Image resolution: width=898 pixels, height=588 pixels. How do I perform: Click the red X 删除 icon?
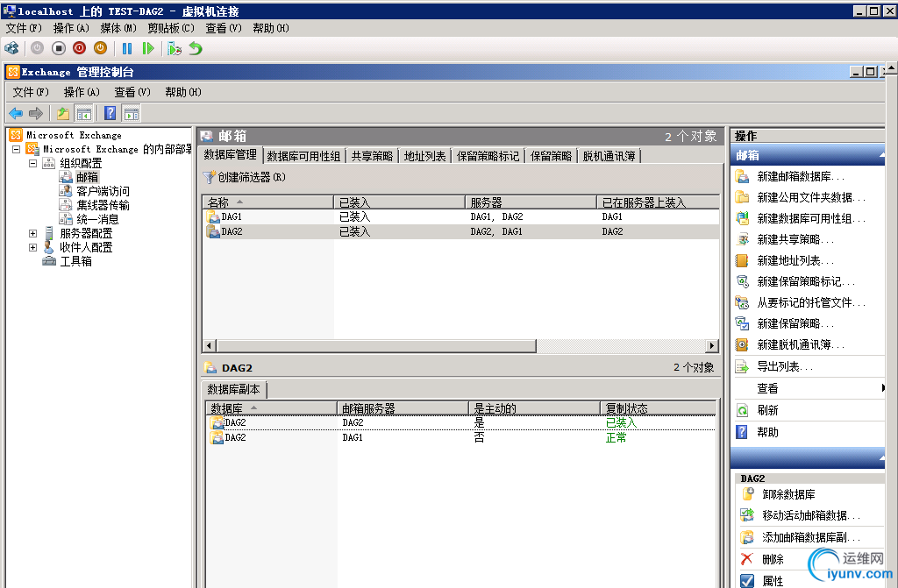747,559
